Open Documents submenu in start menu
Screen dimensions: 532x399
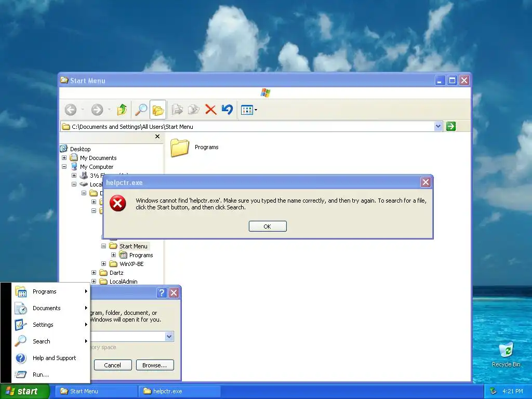(x=51, y=308)
